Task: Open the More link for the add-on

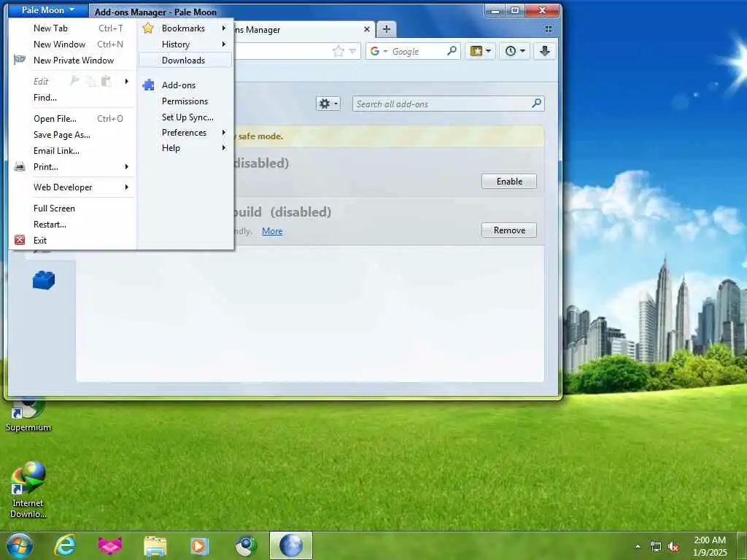Action: point(272,231)
